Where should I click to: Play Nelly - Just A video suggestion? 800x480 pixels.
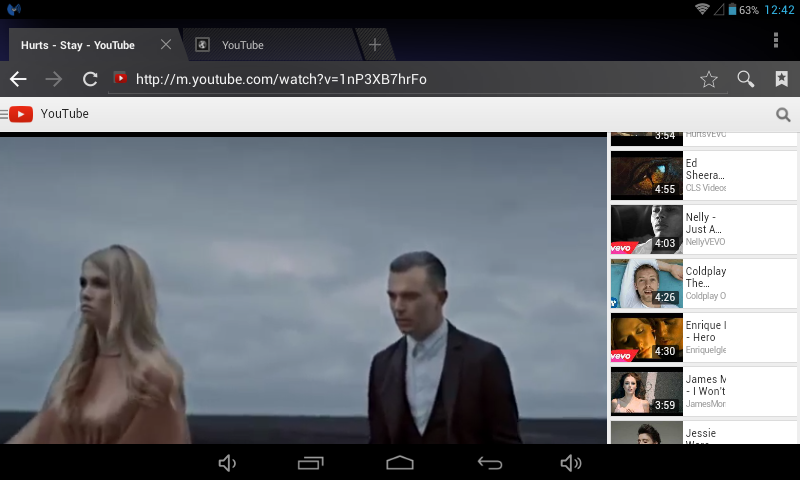tap(667, 229)
